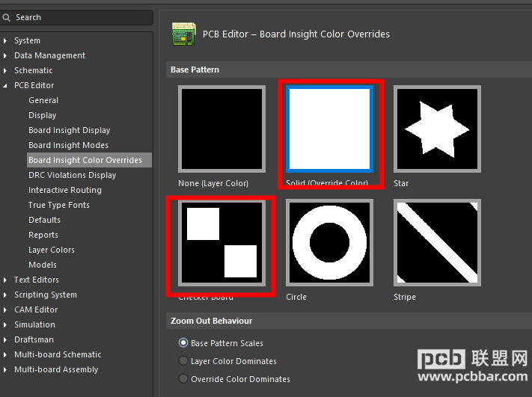Screen dimensions: 532x397
Task: Click the PCB Editor category label
Action: pyautogui.click(x=34, y=85)
